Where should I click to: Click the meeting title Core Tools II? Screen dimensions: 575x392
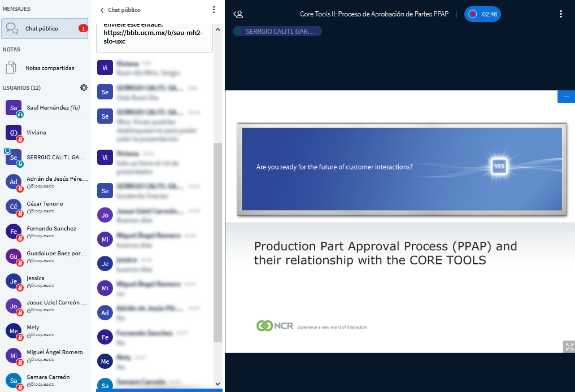374,14
